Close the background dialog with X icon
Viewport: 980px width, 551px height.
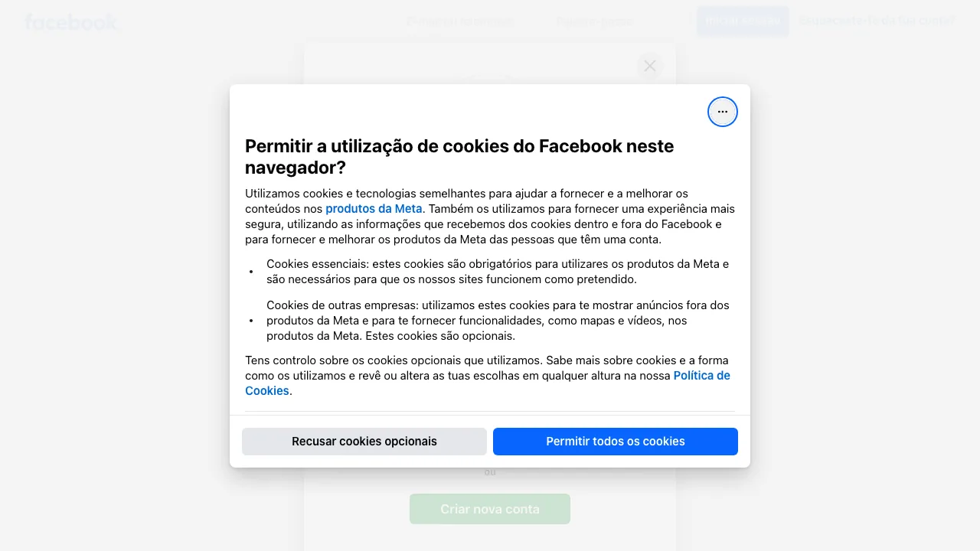649,66
